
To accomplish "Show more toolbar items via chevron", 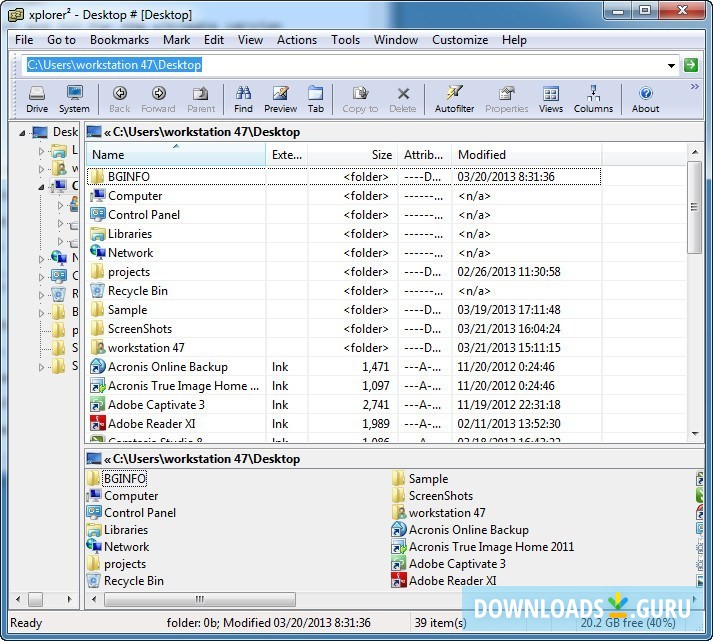I will click(x=694, y=86).
